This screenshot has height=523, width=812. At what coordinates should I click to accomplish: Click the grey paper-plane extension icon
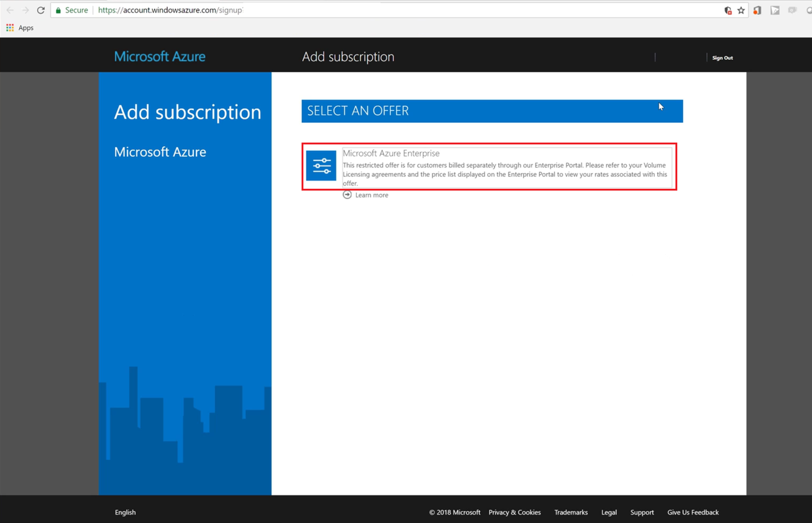coord(775,10)
